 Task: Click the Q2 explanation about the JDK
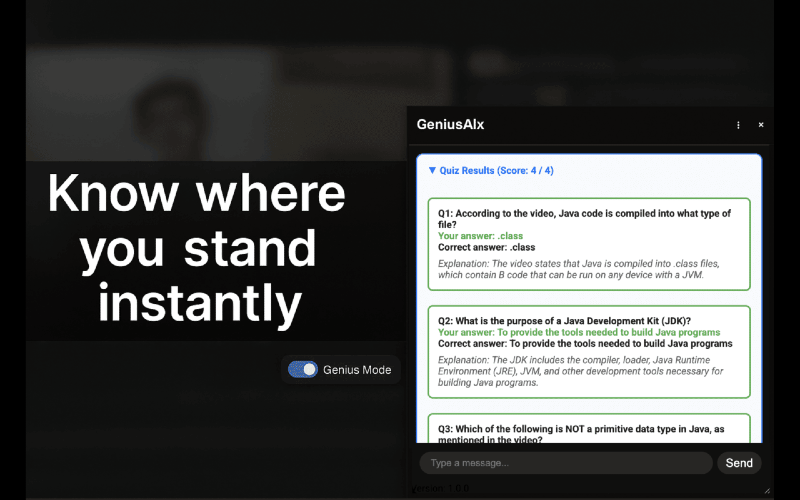tap(581, 371)
